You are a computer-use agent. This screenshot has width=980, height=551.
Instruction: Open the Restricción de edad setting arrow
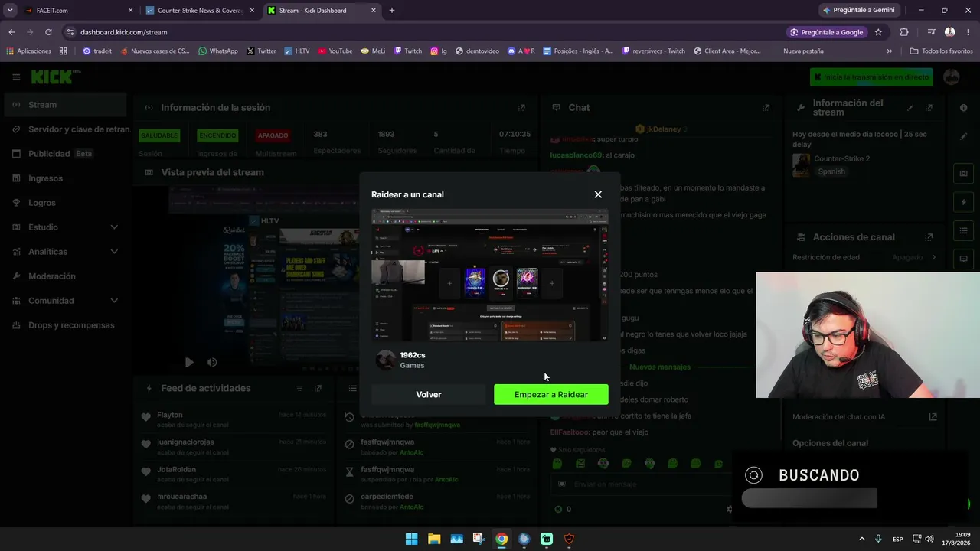[x=933, y=258]
